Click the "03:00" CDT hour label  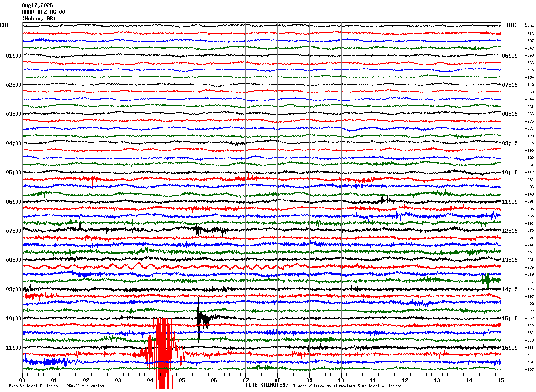pyautogui.click(x=14, y=114)
